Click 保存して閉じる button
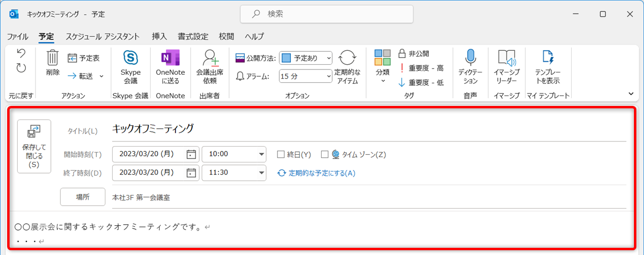The image size is (644, 255). point(34,146)
